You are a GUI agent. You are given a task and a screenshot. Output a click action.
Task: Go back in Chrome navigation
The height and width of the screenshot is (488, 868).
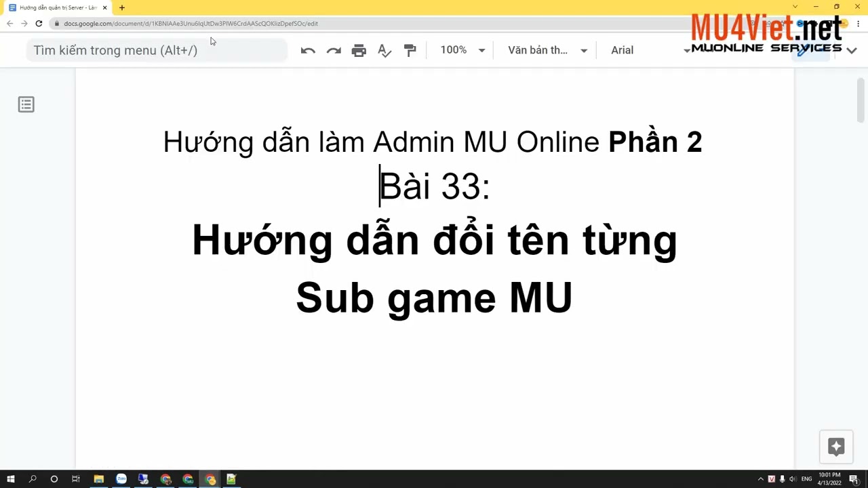9,23
